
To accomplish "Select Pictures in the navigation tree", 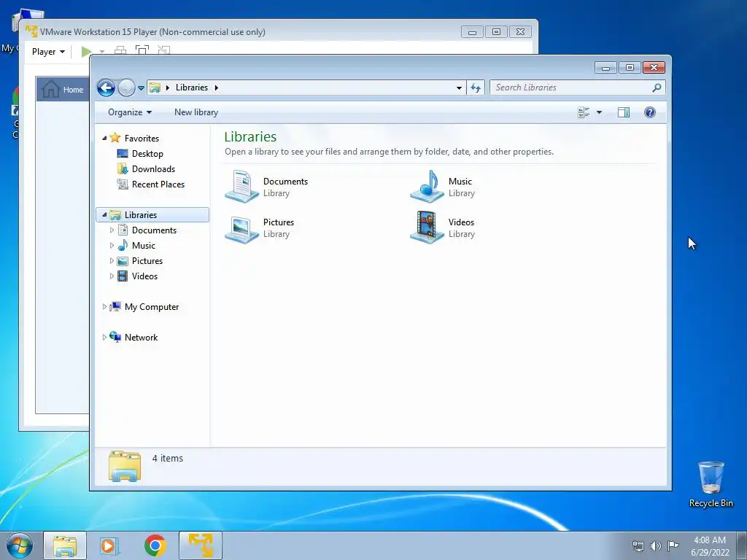I will tap(147, 261).
